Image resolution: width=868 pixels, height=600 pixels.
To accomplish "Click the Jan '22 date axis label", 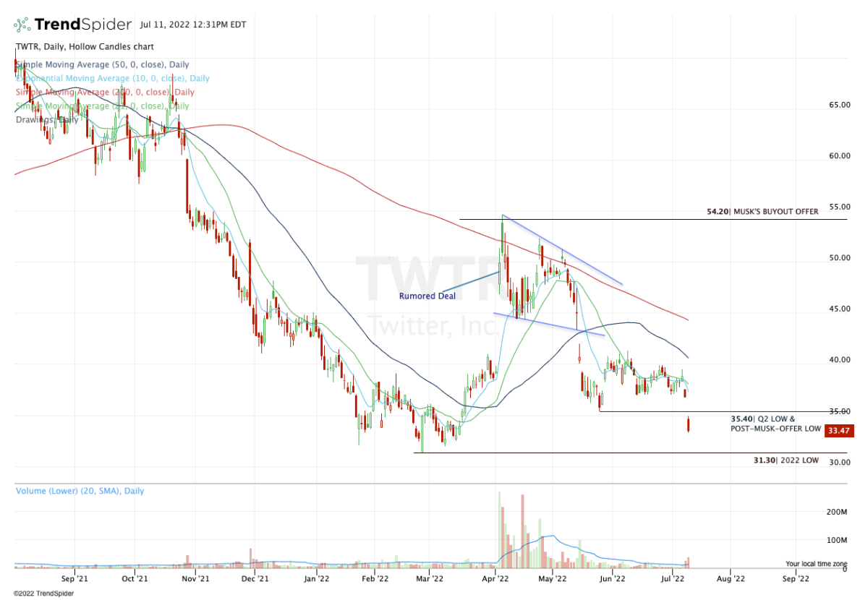I will coord(318,579).
